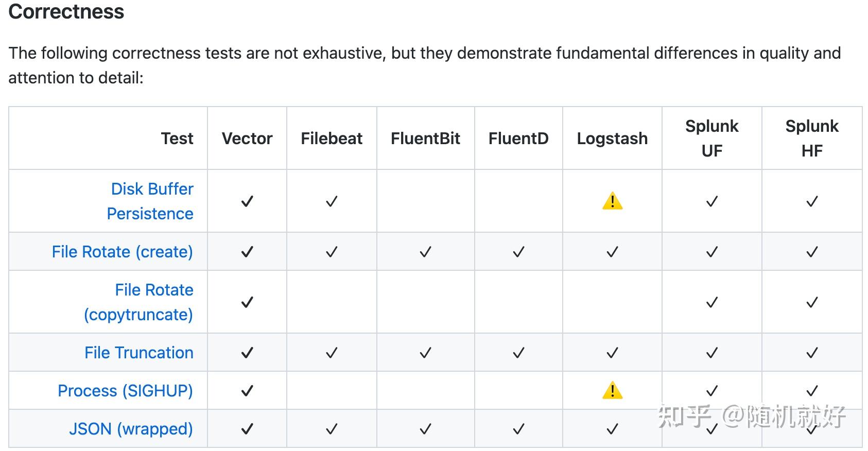Image resolution: width=868 pixels, height=451 pixels.
Task: Open the File Rotate (create) link
Action: point(123,252)
